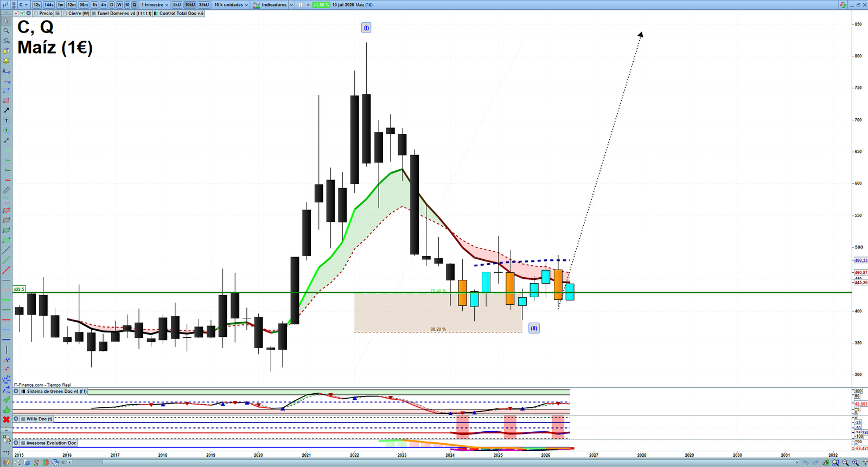This screenshot has width=868, height=467.
Task: Open the Indicadores dropdown arrow
Action: point(291,5)
